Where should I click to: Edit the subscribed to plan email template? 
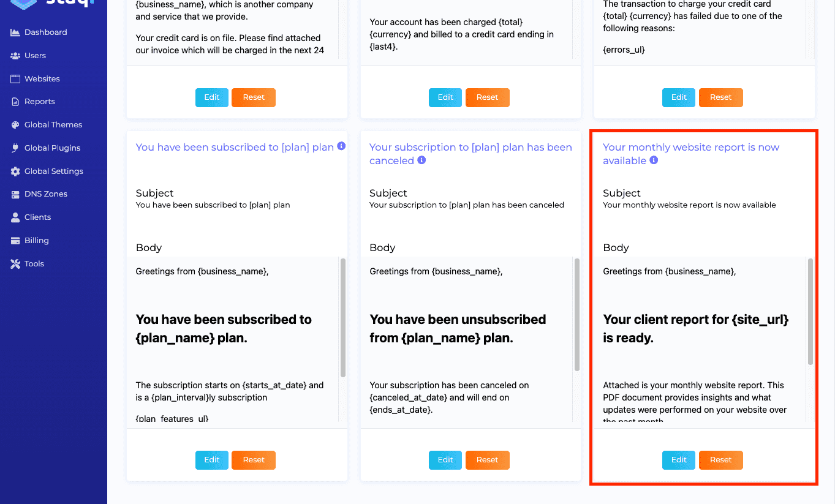211,460
